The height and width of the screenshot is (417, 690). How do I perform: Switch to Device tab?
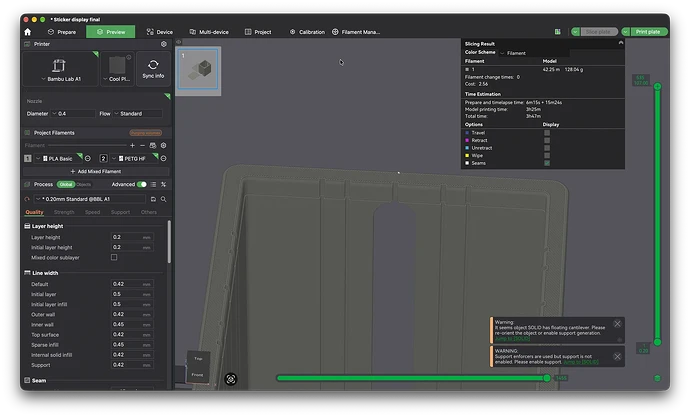point(160,32)
